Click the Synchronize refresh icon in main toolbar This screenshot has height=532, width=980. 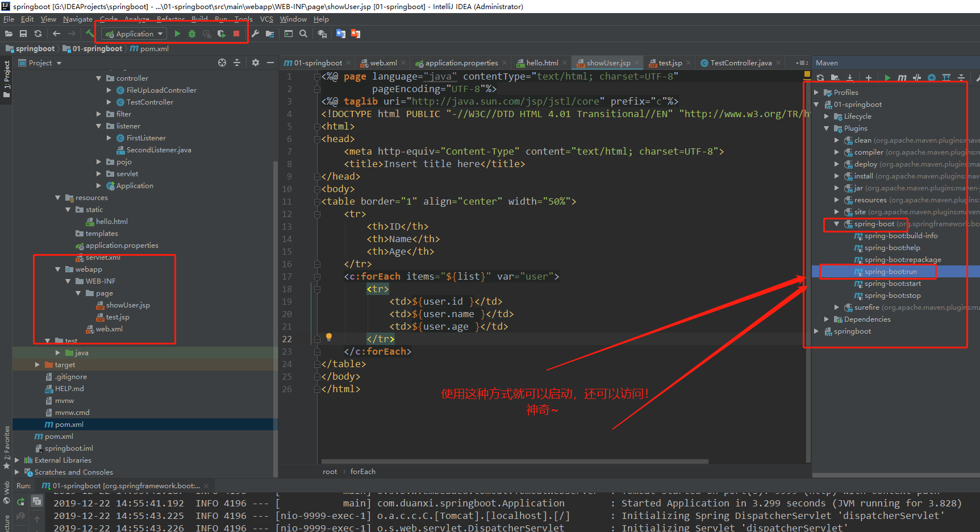[38, 34]
